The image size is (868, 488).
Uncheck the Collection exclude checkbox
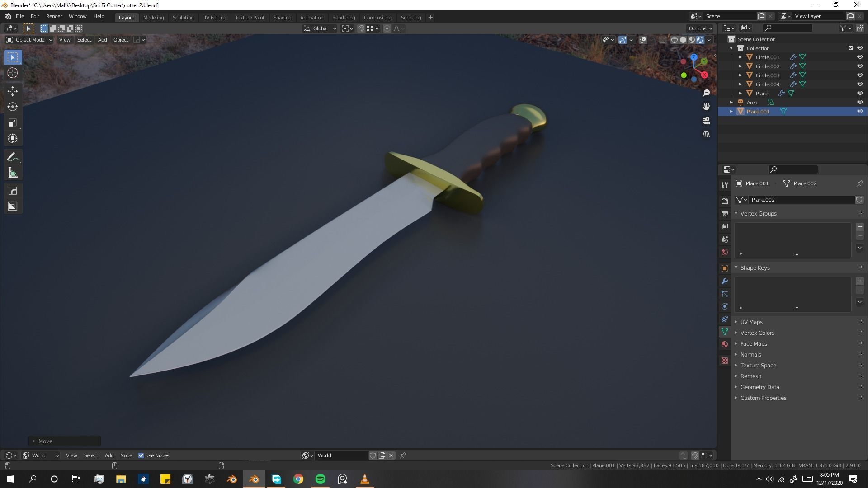point(851,48)
